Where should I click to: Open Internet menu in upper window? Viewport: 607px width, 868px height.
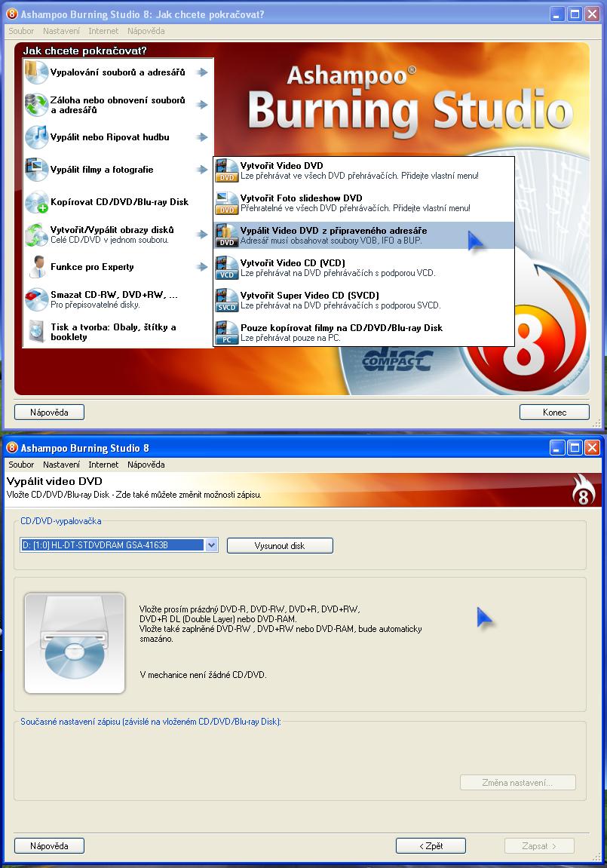coord(103,31)
